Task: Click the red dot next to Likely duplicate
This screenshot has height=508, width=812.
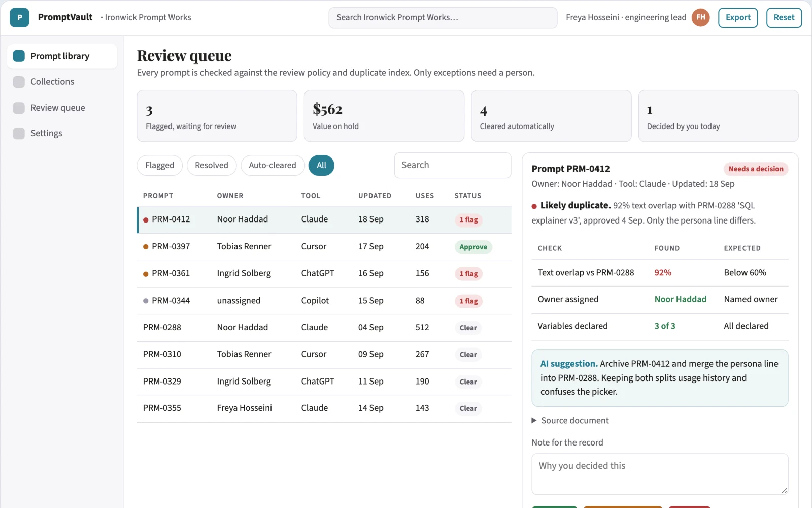Action: 534,206
